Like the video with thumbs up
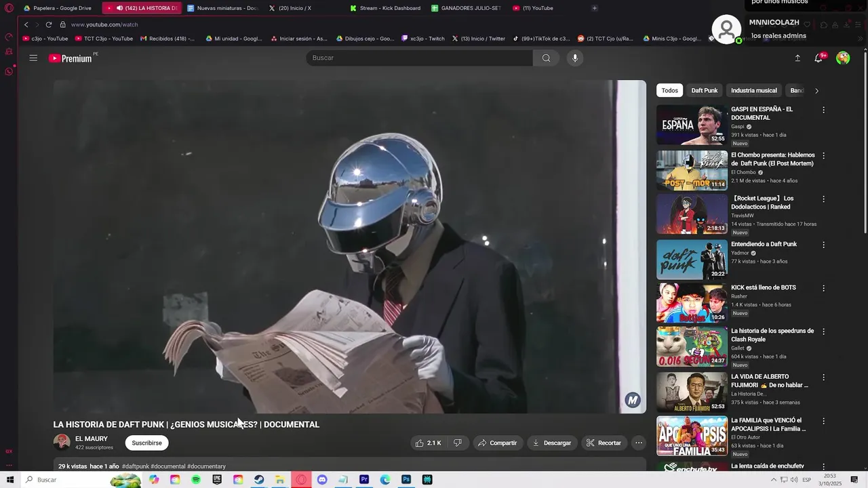The image size is (868, 488). tap(428, 443)
